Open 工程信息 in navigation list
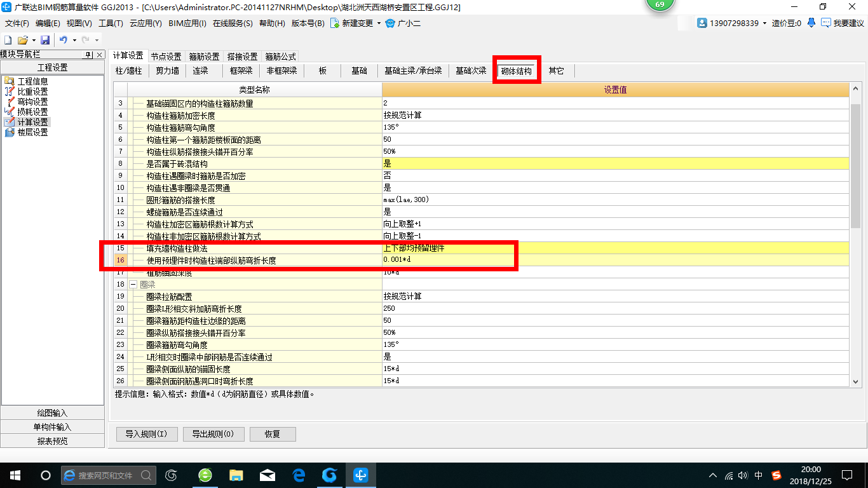The image size is (868, 488). pos(32,81)
